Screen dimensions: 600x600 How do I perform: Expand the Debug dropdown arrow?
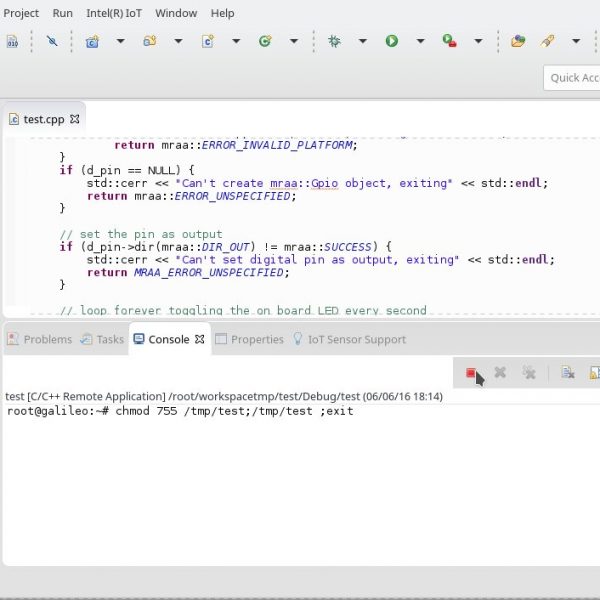point(363,41)
